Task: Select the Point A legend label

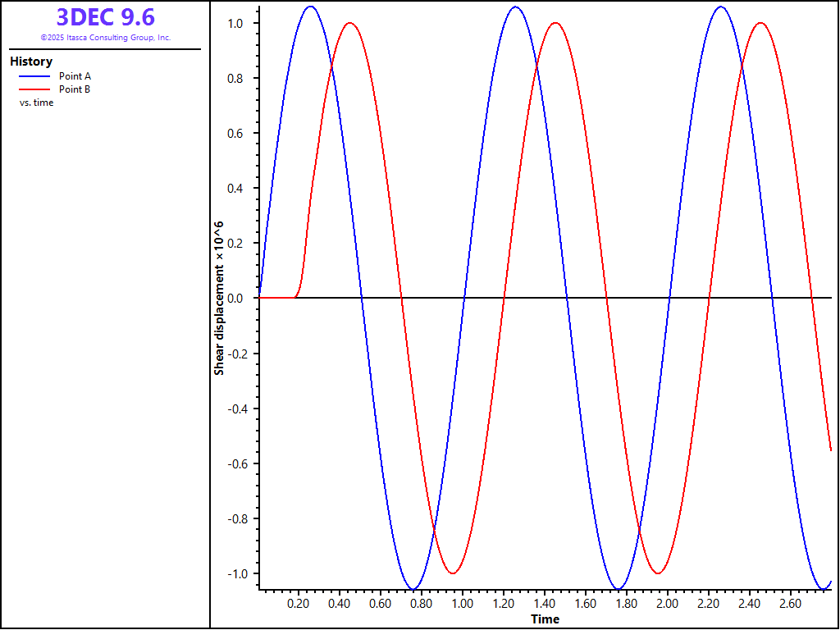Action: (75, 76)
